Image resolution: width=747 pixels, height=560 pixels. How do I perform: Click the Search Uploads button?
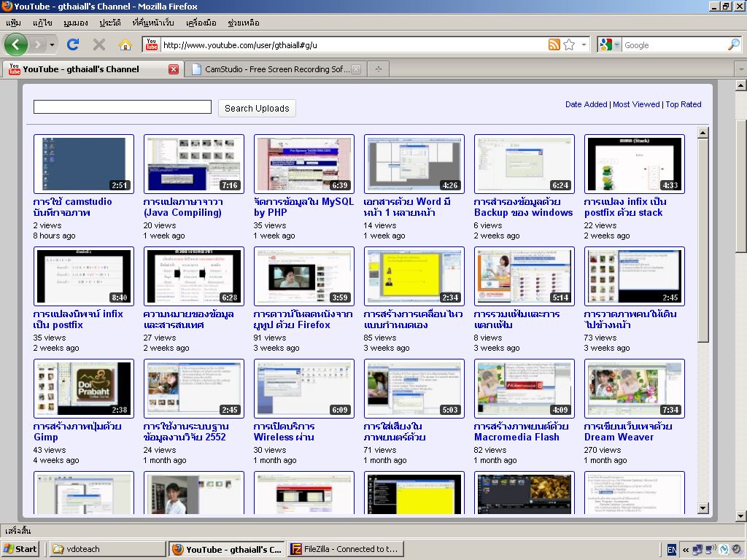click(x=257, y=108)
